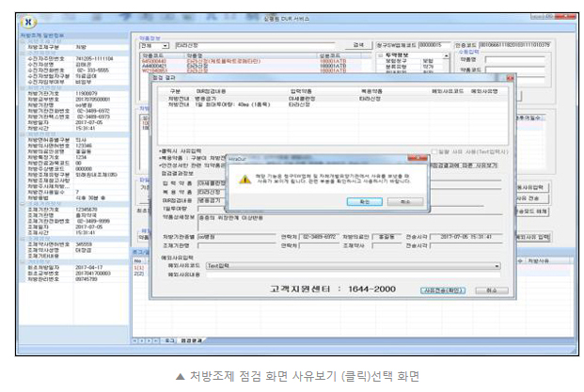Screen dimensions: 584x392
Task: Click the 인증코드 input field
Action: point(515,44)
